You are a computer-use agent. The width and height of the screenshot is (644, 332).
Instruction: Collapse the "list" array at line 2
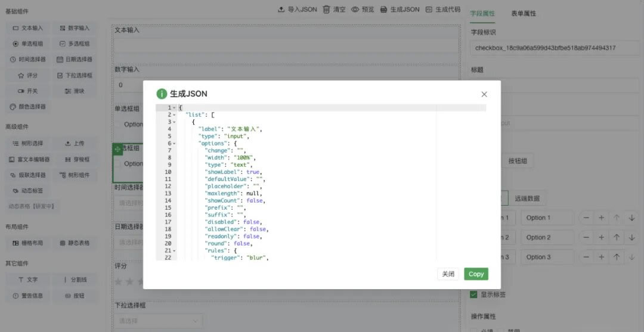[174, 115]
